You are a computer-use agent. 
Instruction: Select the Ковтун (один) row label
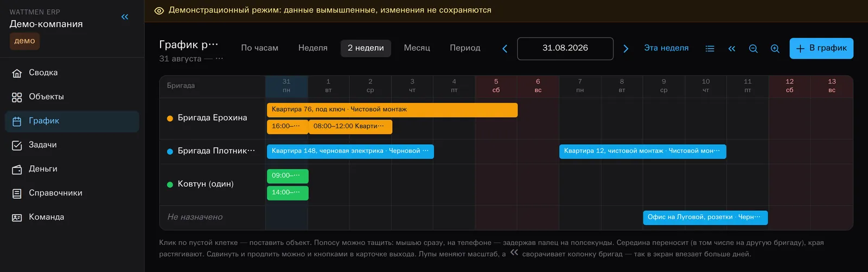pos(206,184)
